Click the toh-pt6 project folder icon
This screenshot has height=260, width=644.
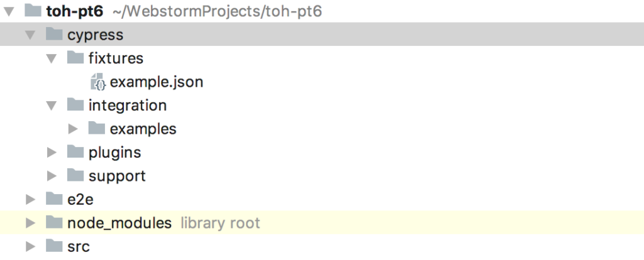click(x=33, y=11)
